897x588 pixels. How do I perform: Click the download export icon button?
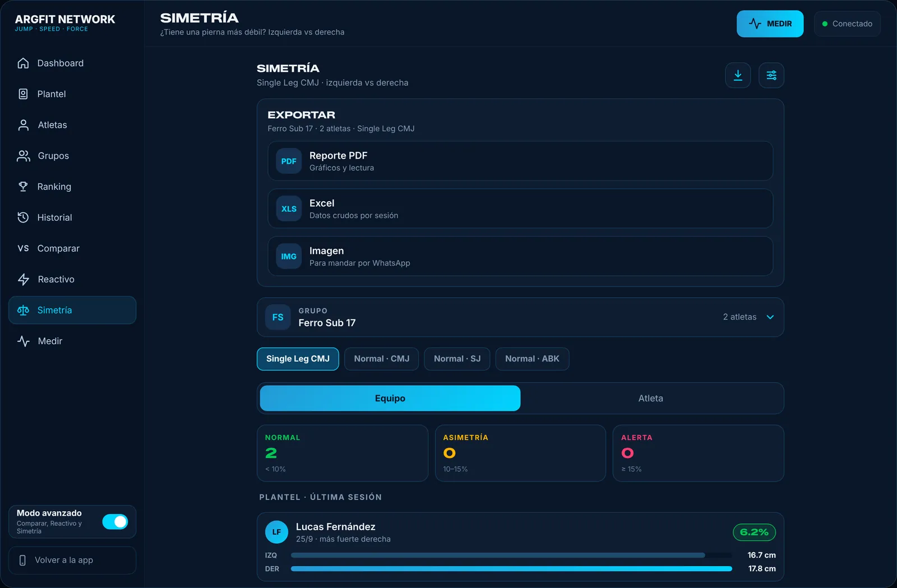coord(738,75)
